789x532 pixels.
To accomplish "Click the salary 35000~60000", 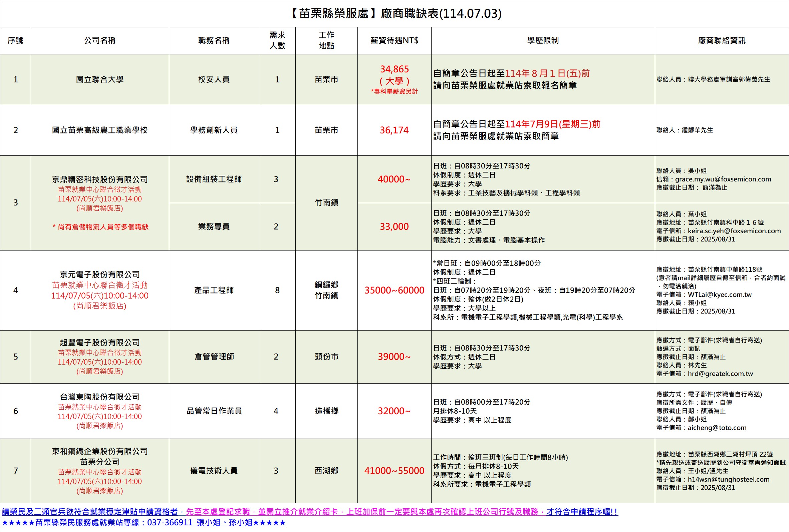I will 394,291.
